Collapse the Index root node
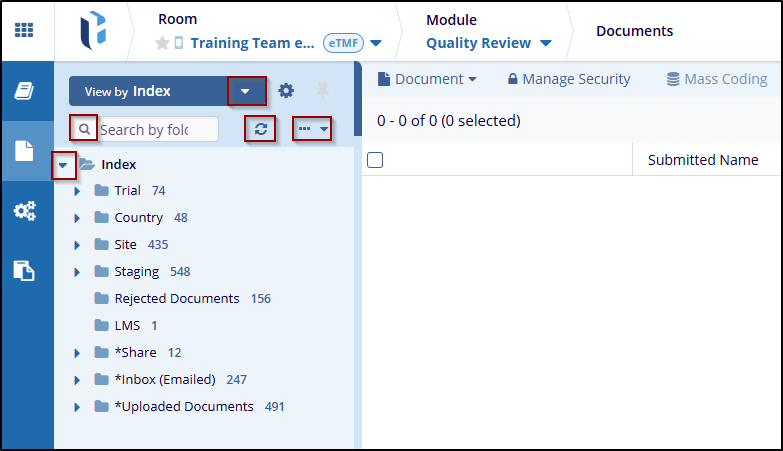Viewport: 783px width, 451px height. 63,164
